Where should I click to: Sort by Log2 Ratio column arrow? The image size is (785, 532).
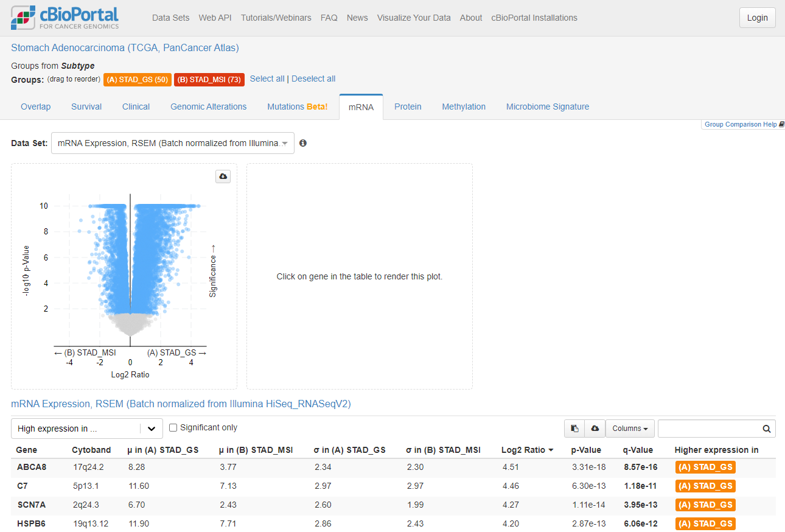coord(551,450)
